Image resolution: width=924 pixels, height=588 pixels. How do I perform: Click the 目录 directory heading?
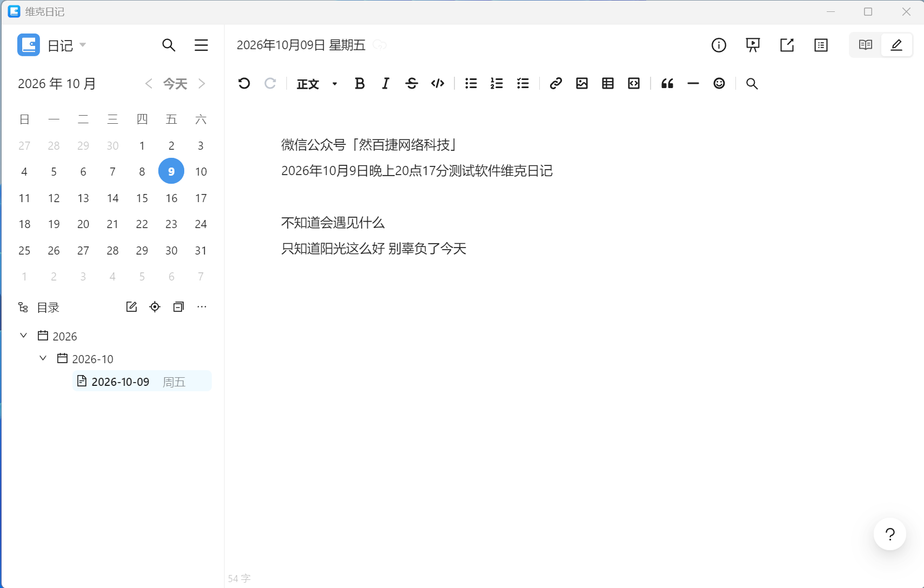pyautogui.click(x=48, y=308)
